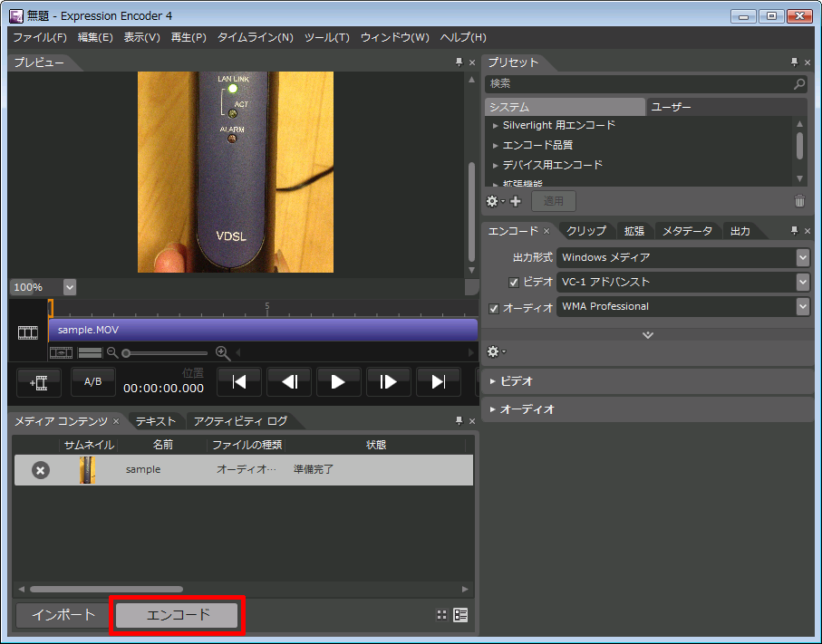Play the sample.MOV preview
Image resolution: width=822 pixels, height=644 pixels.
(x=338, y=382)
